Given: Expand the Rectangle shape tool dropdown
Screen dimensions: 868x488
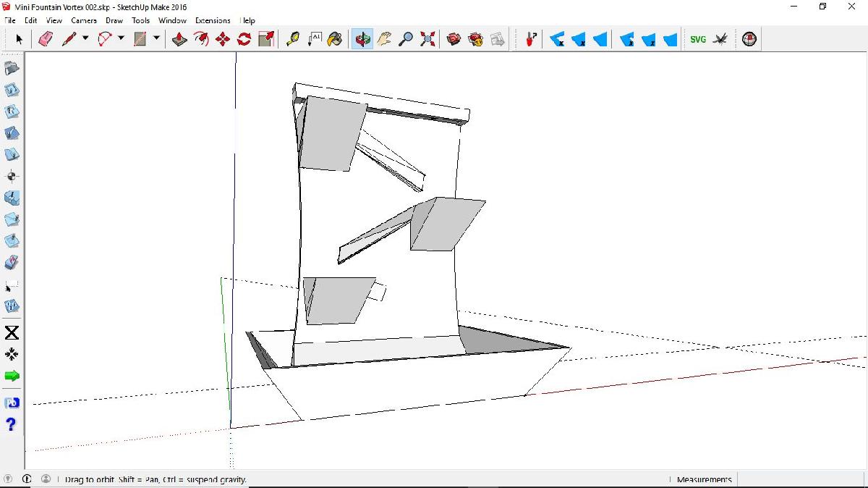Looking at the screenshot, I should coord(156,39).
